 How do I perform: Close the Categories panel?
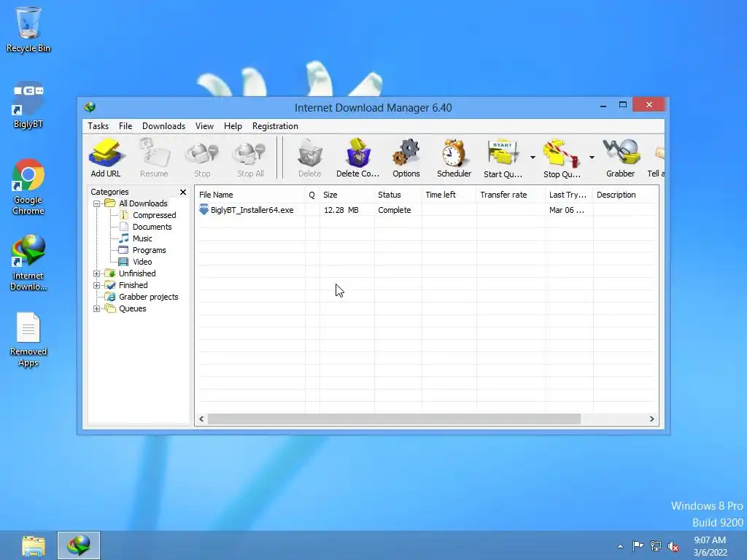183,192
